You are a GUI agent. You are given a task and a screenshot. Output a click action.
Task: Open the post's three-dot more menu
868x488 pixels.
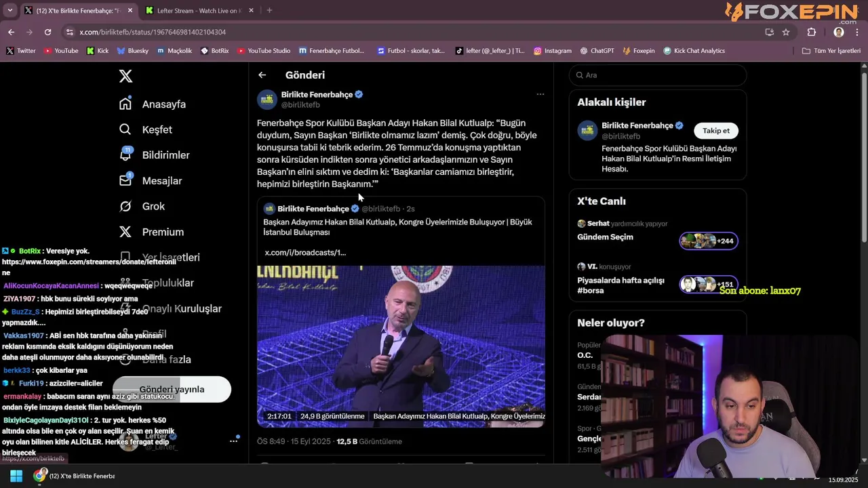point(540,94)
